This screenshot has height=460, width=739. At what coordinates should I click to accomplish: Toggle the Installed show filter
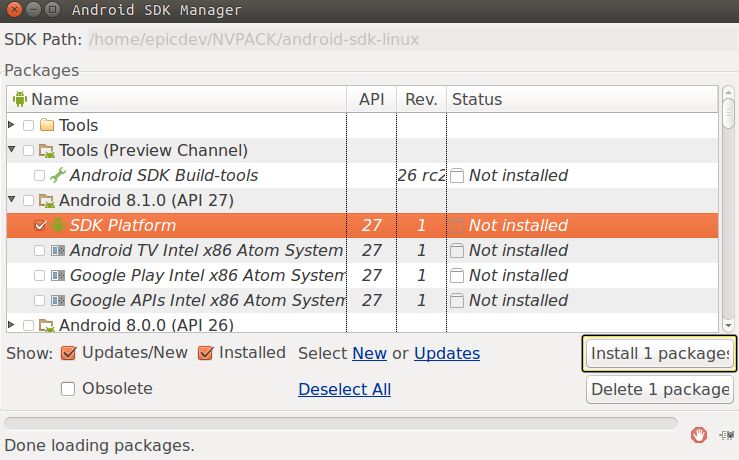tap(205, 353)
